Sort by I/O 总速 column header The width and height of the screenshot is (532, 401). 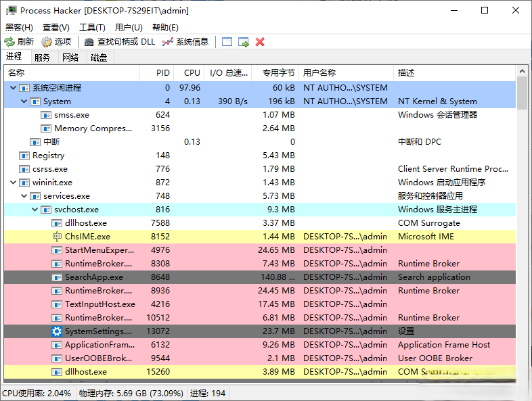click(228, 73)
